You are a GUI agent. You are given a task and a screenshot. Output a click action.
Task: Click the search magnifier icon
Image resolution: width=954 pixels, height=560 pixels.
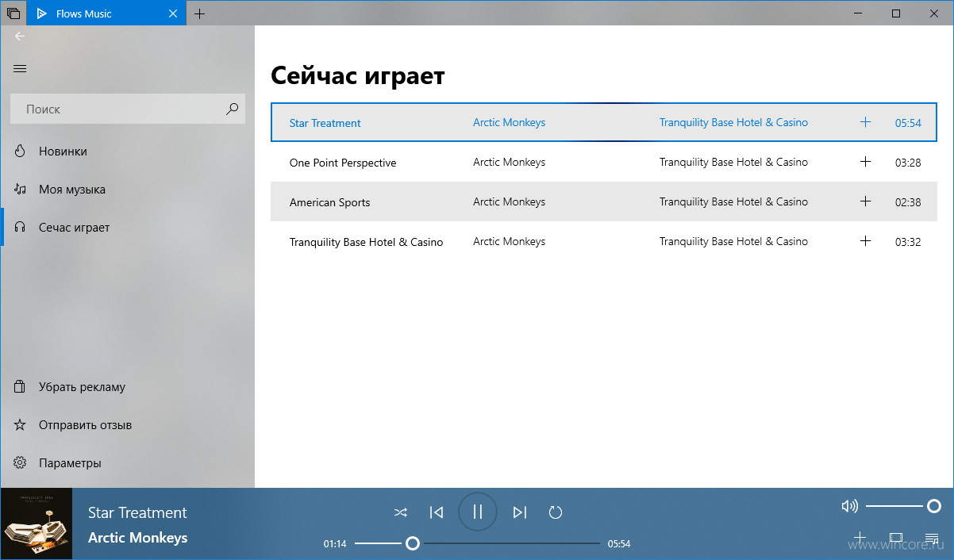[x=232, y=109]
